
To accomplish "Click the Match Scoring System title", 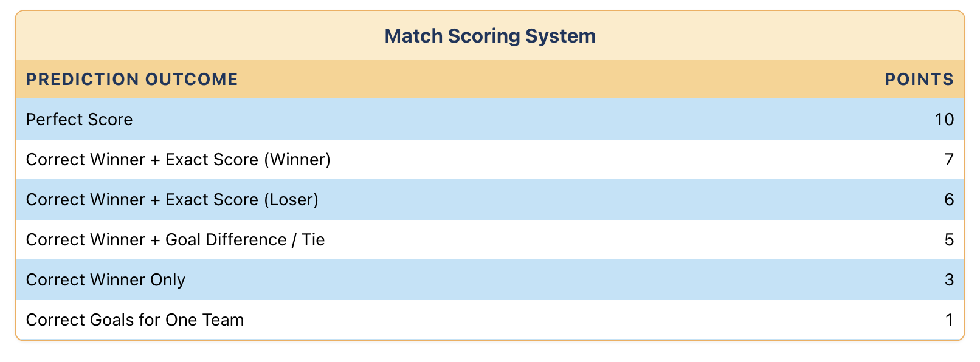I will (x=490, y=36).
